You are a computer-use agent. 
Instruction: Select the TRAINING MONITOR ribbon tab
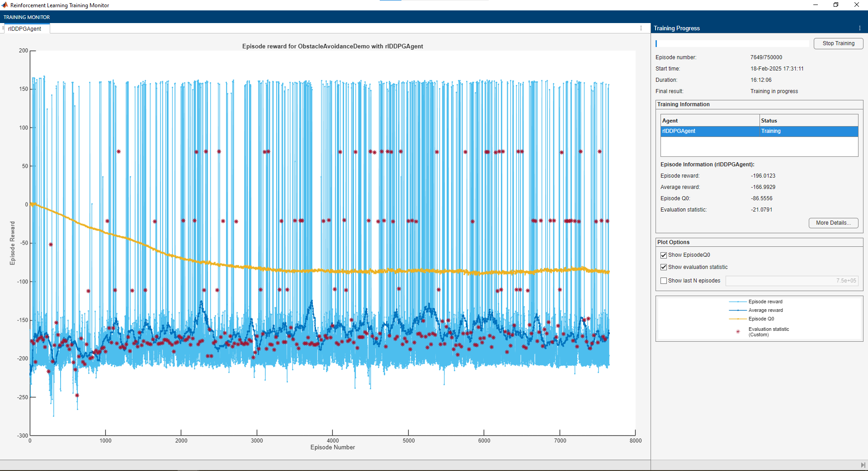[27, 17]
